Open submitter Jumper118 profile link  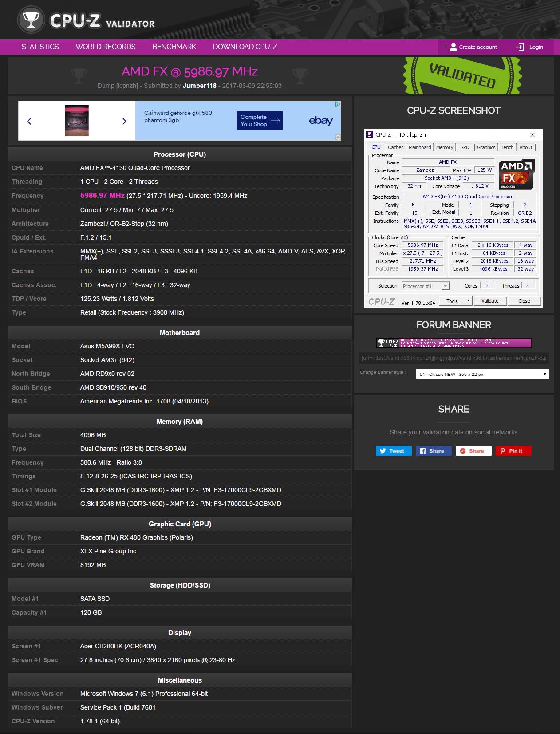199,86
